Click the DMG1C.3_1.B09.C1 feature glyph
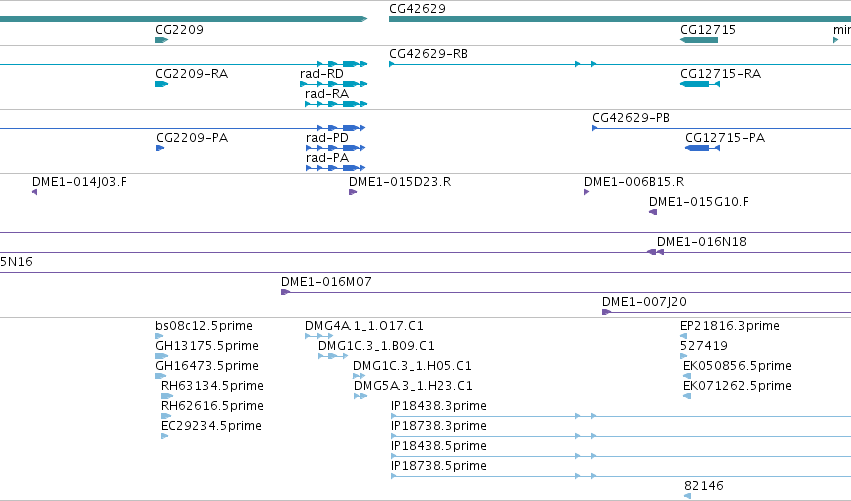 [x=333, y=357]
